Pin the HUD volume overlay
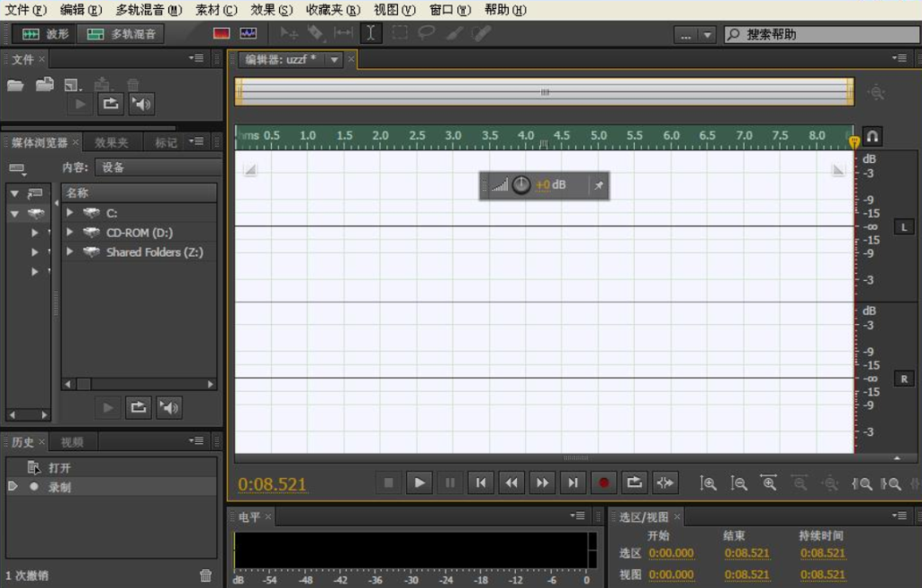 coord(599,185)
